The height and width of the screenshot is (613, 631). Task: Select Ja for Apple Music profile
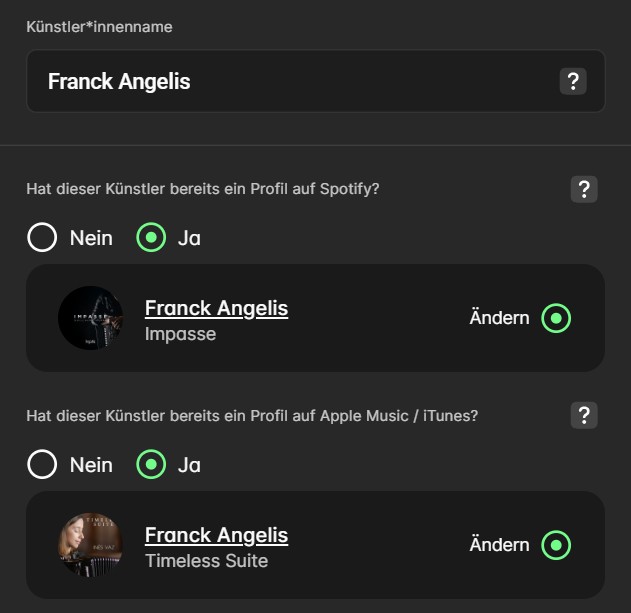tap(151, 465)
